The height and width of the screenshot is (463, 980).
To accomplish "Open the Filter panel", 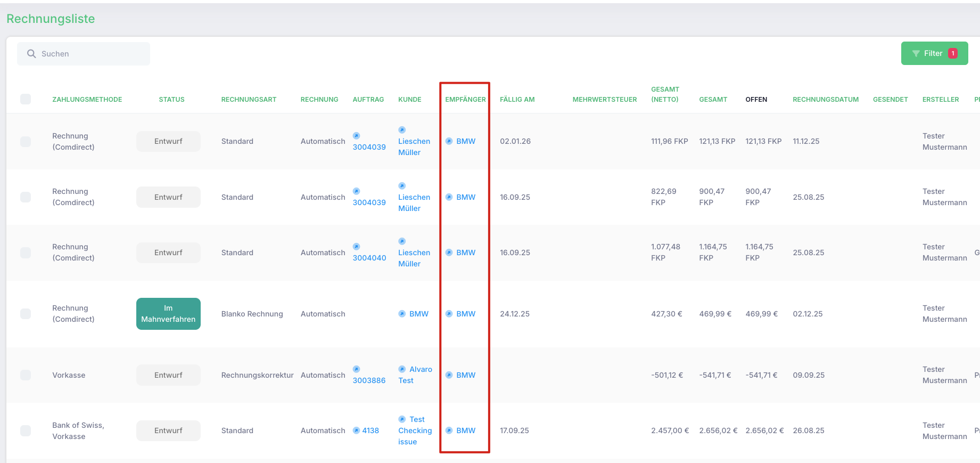I will [x=934, y=53].
